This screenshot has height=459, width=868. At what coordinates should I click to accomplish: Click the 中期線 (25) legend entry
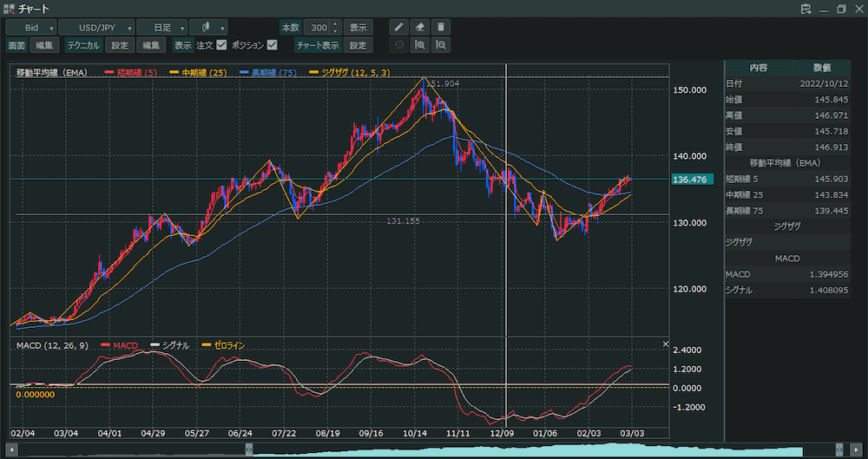point(198,73)
